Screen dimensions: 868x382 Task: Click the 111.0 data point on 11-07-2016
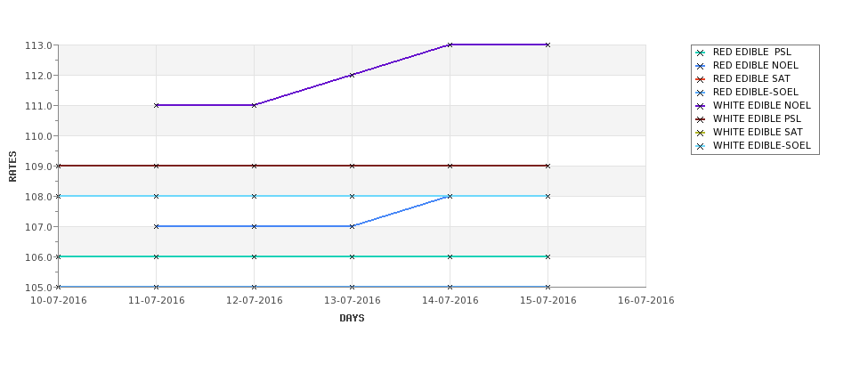pos(156,105)
